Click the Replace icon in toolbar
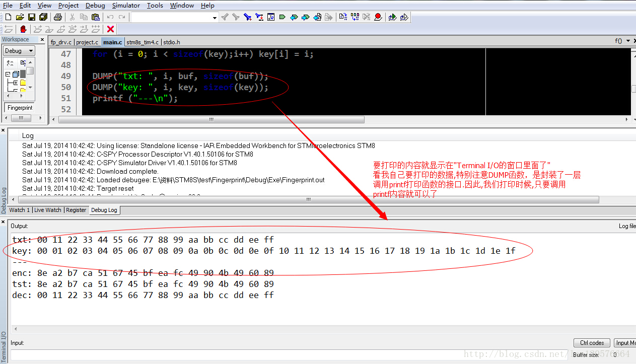The image size is (636, 364). [x=259, y=17]
